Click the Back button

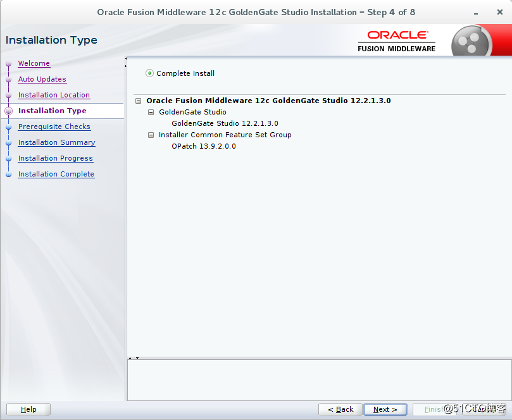click(x=340, y=409)
